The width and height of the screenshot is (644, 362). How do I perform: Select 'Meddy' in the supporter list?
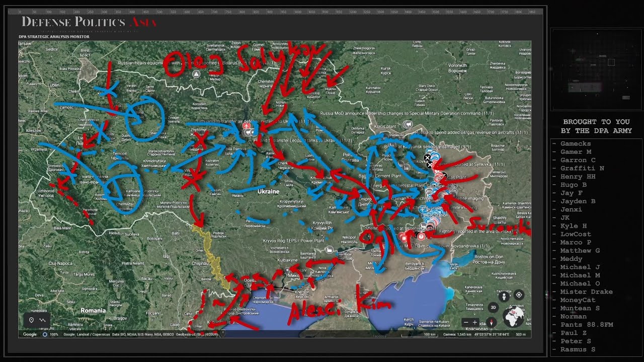pyautogui.click(x=571, y=259)
